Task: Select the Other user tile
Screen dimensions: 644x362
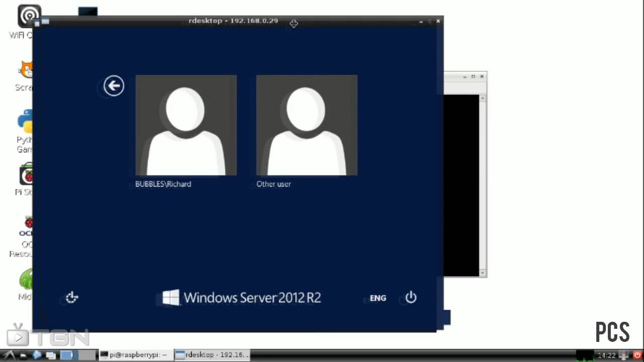Action: tap(307, 125)
